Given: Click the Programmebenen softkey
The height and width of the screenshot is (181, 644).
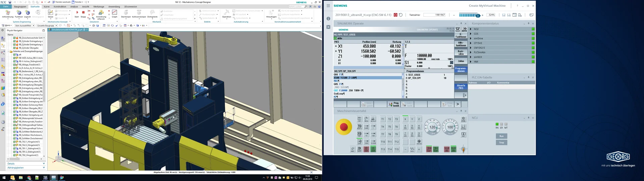Looking at the screenshot, I should point(461,70).
